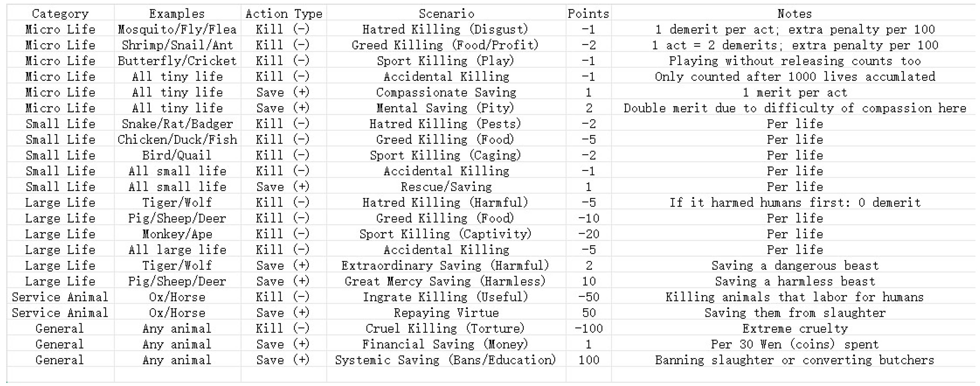Click the Chicken/Duck/Fish cell
980x386 pixels.
click(x=177, y=139)
